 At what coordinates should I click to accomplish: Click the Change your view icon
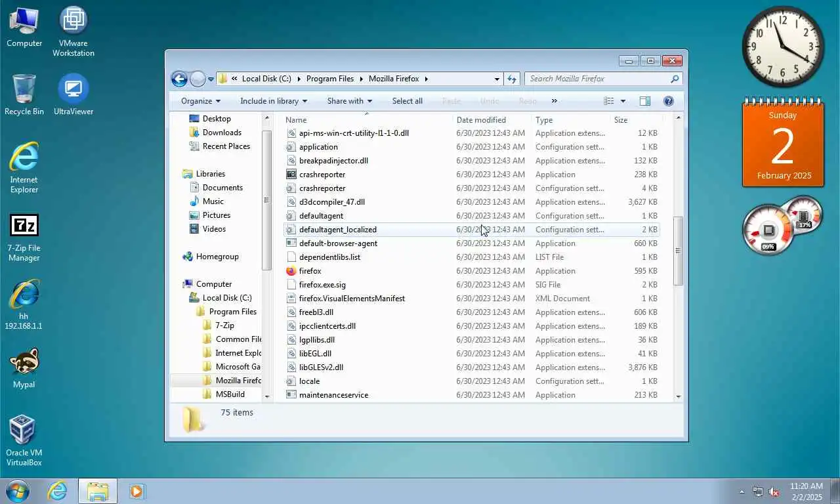click(x=609, y=101)
